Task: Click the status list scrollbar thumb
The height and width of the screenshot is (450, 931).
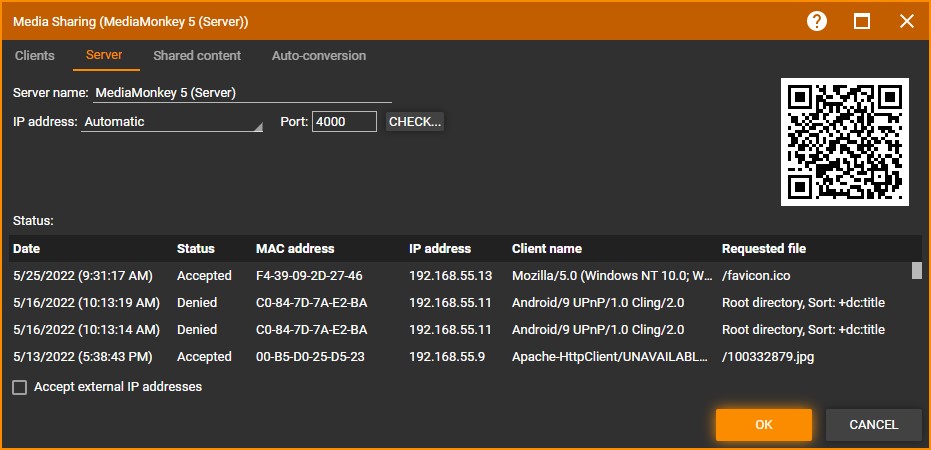Action: (x=917, y=270)
